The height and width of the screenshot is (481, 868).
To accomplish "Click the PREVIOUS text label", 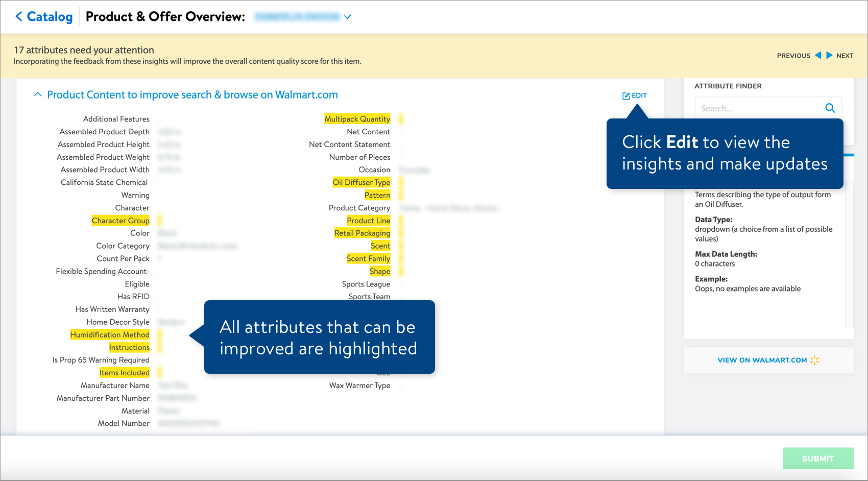I will pos(793,56).
